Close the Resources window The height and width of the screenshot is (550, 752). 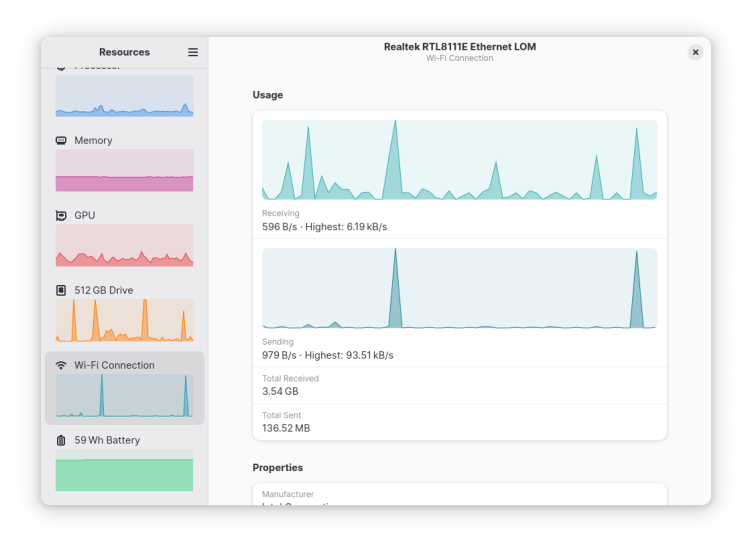click(x=695, y=52)
